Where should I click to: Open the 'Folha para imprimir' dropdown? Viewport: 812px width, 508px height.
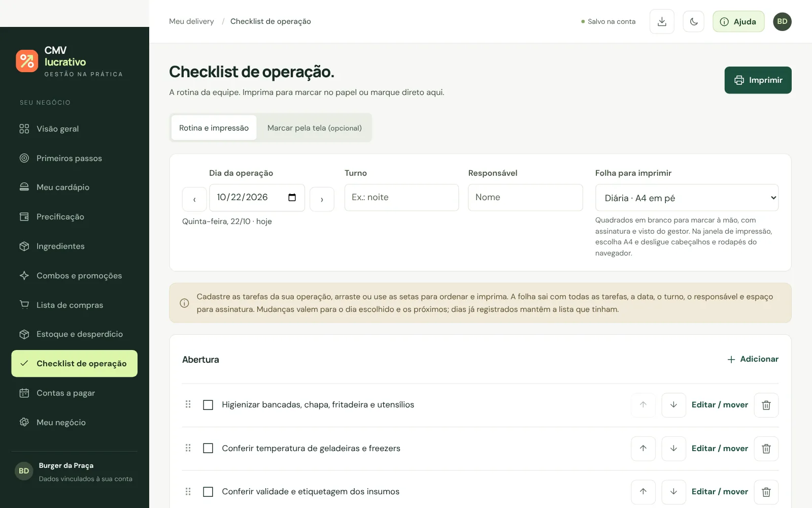coord(687,198)
